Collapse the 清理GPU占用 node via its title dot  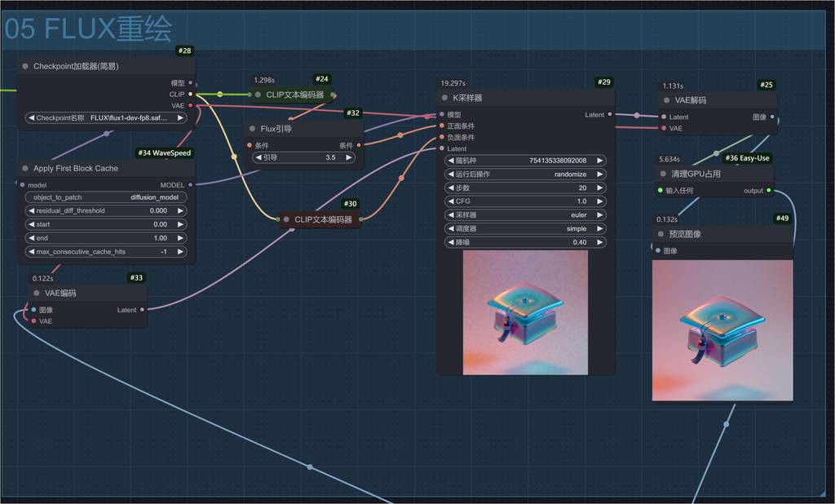pyautogui.click(x=663, y=174)
